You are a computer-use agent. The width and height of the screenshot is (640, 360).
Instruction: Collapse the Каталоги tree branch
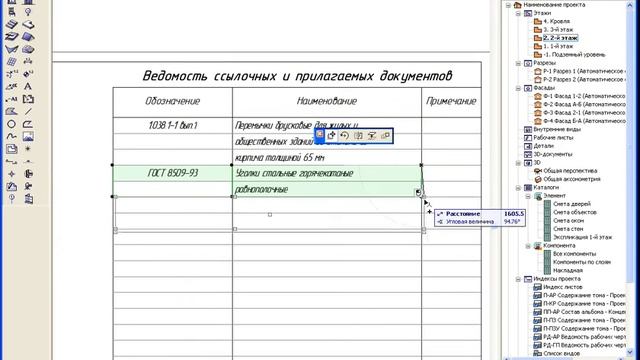518,188
